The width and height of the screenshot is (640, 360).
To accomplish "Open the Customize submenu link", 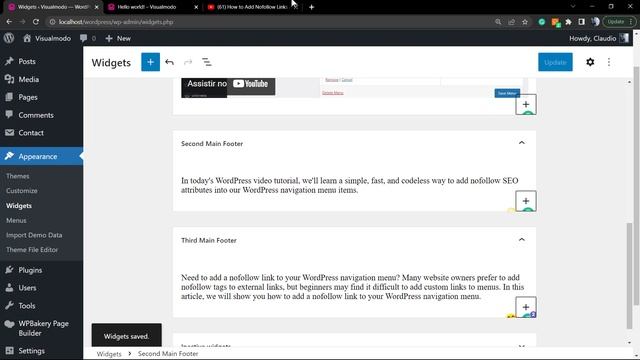I will [22, 191].
